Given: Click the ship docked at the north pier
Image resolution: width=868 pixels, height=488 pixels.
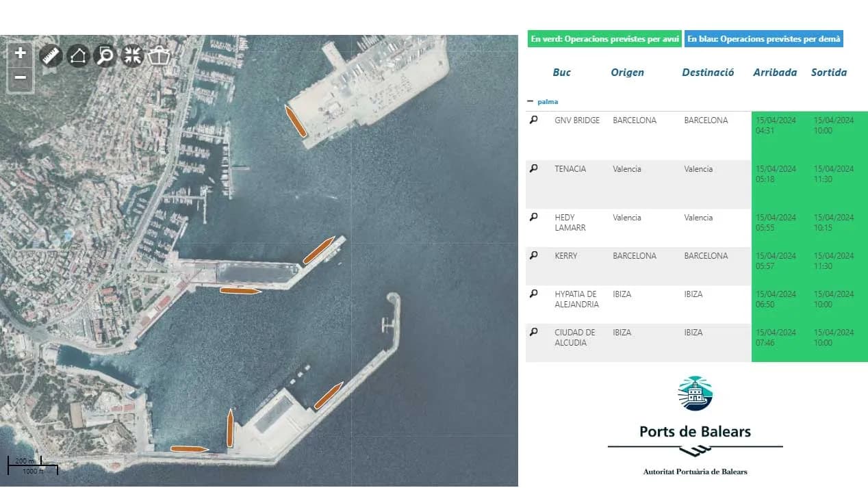Looking at the screenshot, I should [x=296, y=121].
